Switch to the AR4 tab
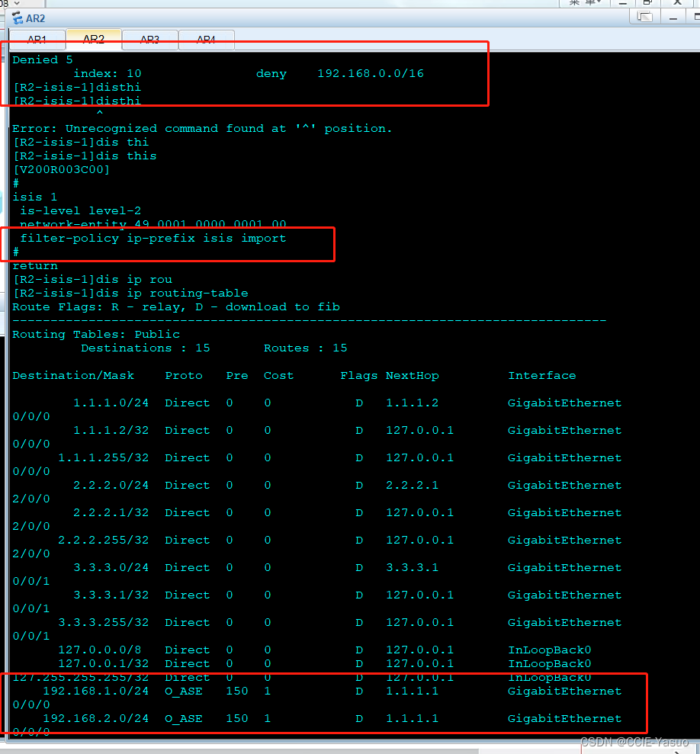The height and width of the screenshot is (754, 700). (x=206, y=40)
